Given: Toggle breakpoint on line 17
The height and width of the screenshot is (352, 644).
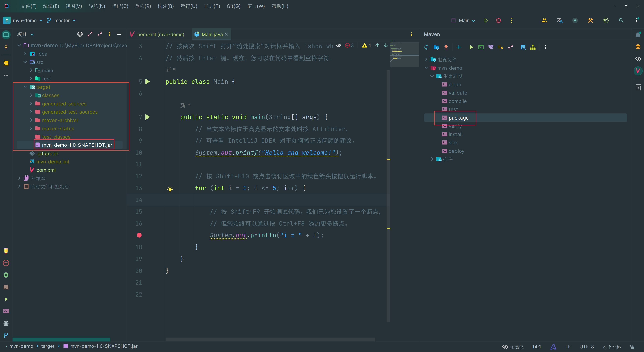Looking at the screenshot, I should (139, 235).
